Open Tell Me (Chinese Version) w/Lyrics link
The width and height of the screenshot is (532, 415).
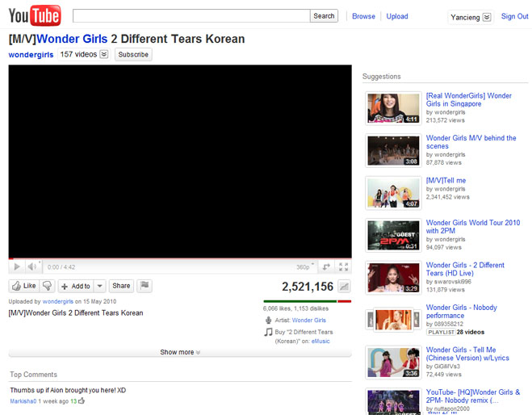click(467, 354)
